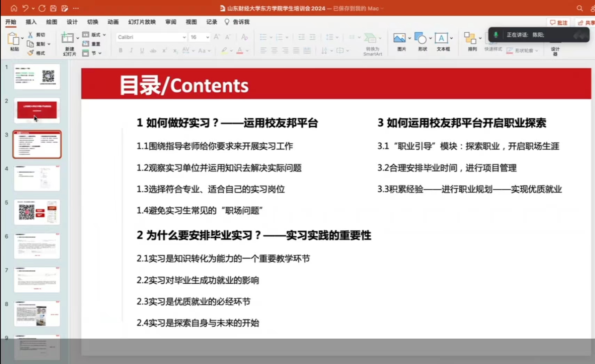The width and height of the screenshot is (595, 364).
Task: Click the Save disk icon
Action: 53,8
